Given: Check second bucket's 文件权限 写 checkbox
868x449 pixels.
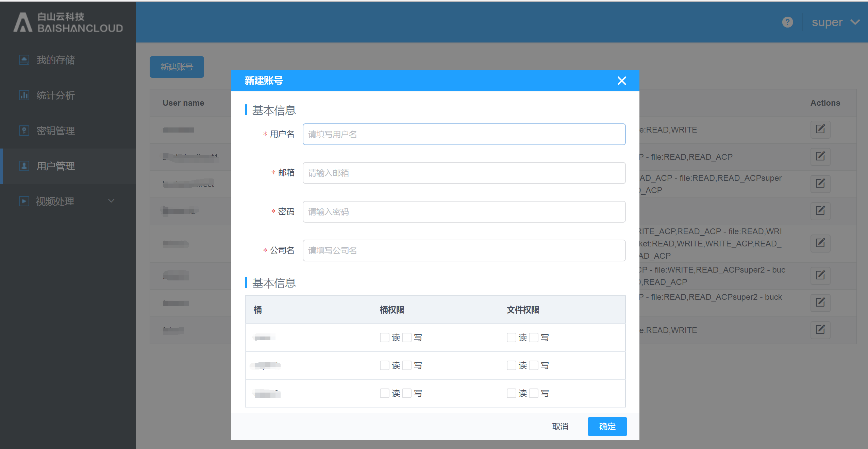Looking at the screenshot, I should point(534,365).
